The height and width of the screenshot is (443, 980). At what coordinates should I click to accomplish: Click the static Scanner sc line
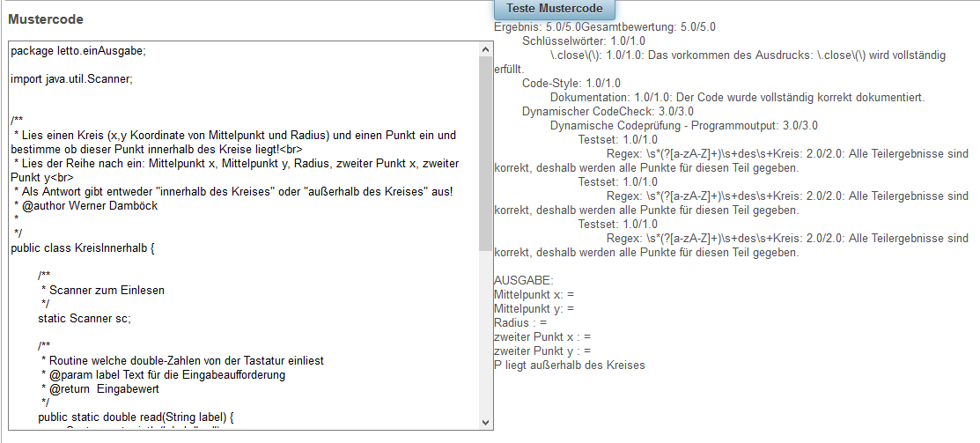[85, 318]
